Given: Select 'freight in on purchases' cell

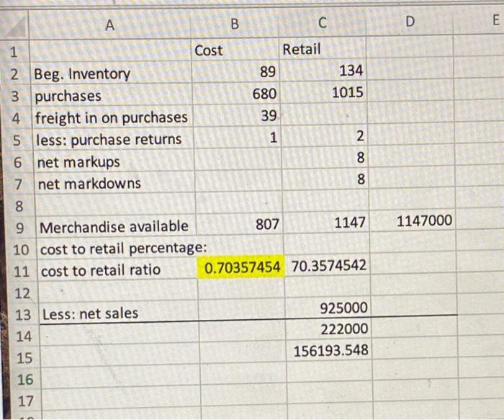Looking at the screenshot, I should click(113, 117).
